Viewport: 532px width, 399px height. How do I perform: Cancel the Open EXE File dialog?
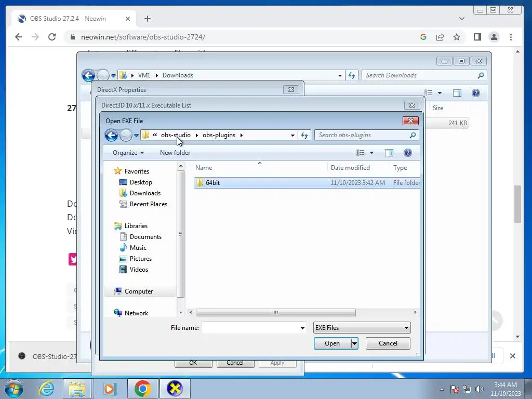pos(388,343)
